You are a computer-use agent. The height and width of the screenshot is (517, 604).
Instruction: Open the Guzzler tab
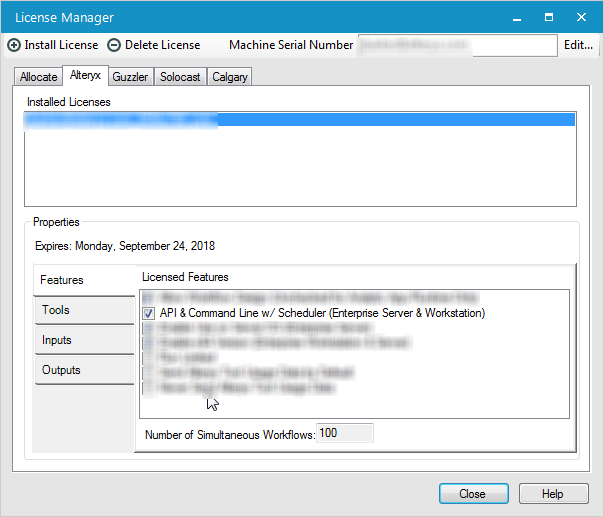130,77
